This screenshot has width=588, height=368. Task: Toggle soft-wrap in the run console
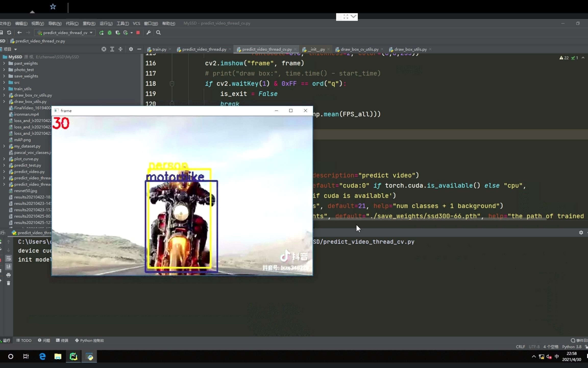[8, 258]
